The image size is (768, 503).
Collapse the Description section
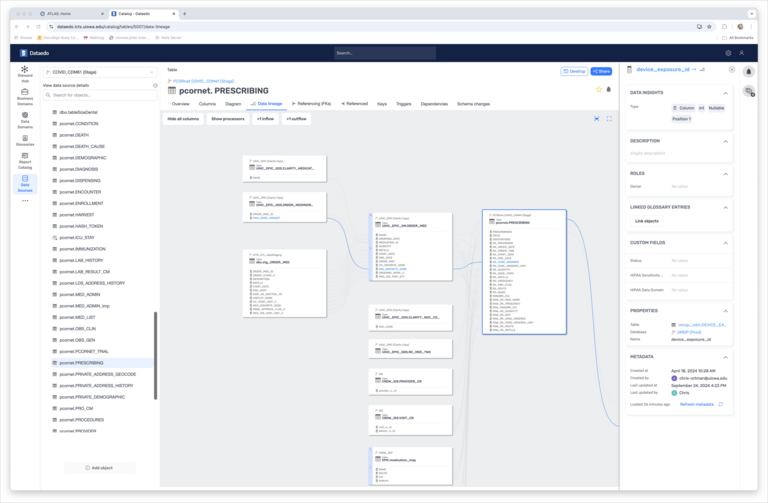(x=725, y=142)
